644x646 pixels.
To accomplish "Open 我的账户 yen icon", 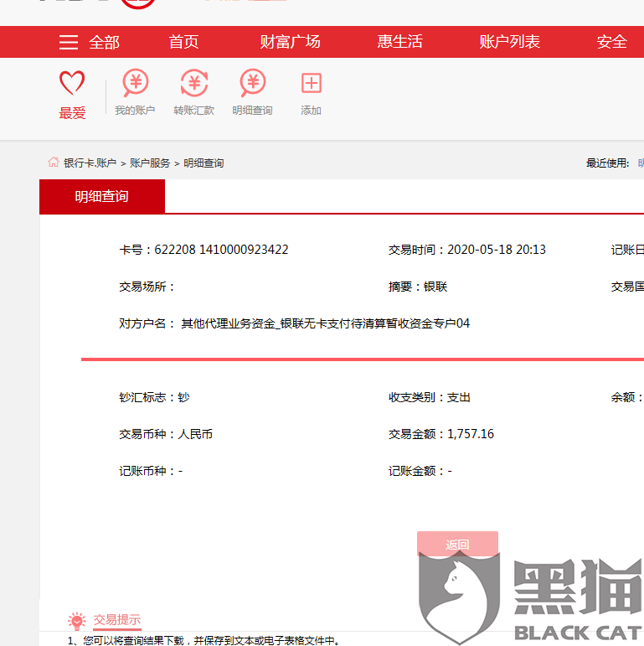I will (x=135, y=82).
